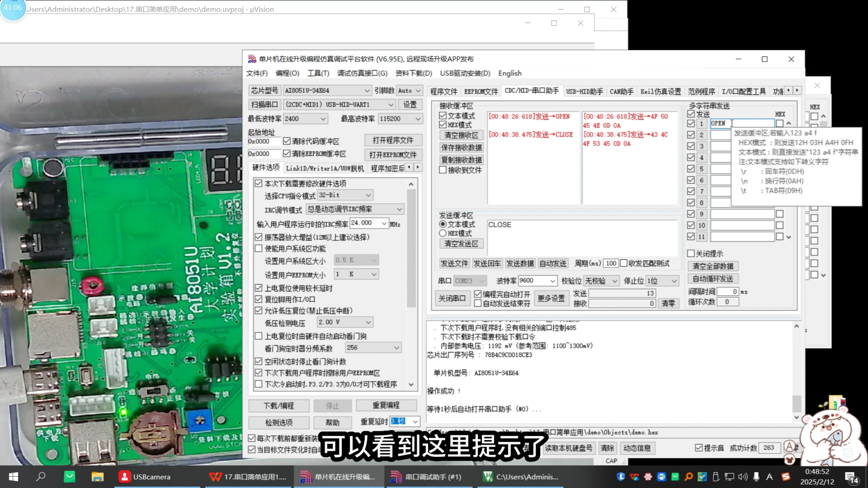Click the microphone icon in system tray

(755, 476)
